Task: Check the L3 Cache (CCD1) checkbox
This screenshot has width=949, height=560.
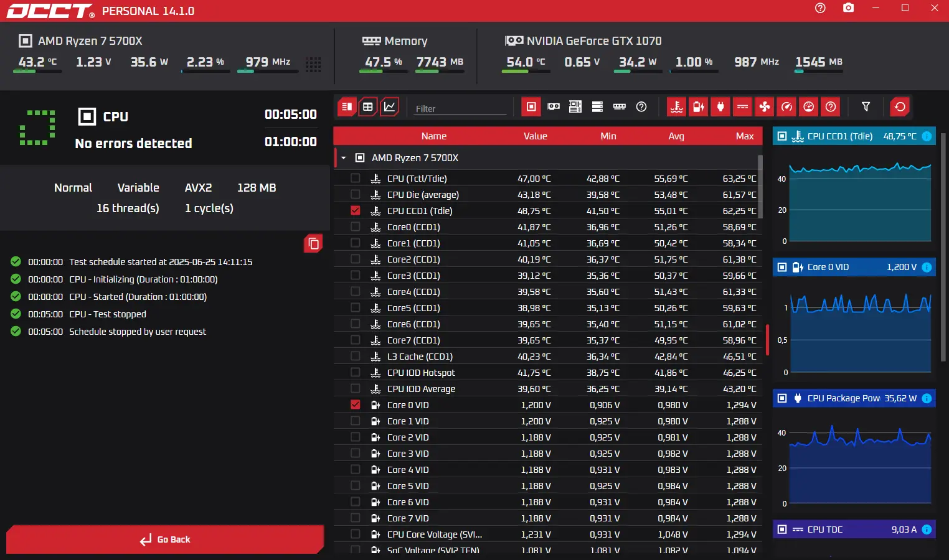Action: (355, 356)
